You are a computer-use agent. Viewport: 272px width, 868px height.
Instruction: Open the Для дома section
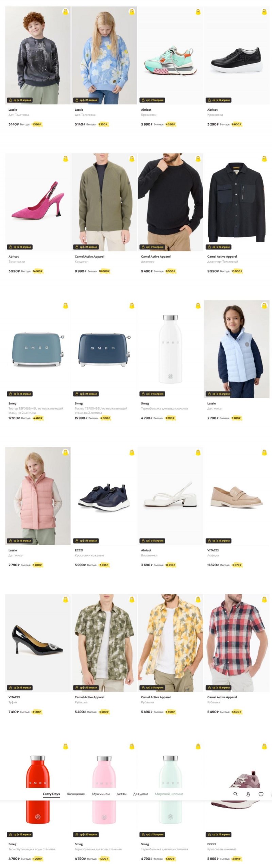pos(141,794)
